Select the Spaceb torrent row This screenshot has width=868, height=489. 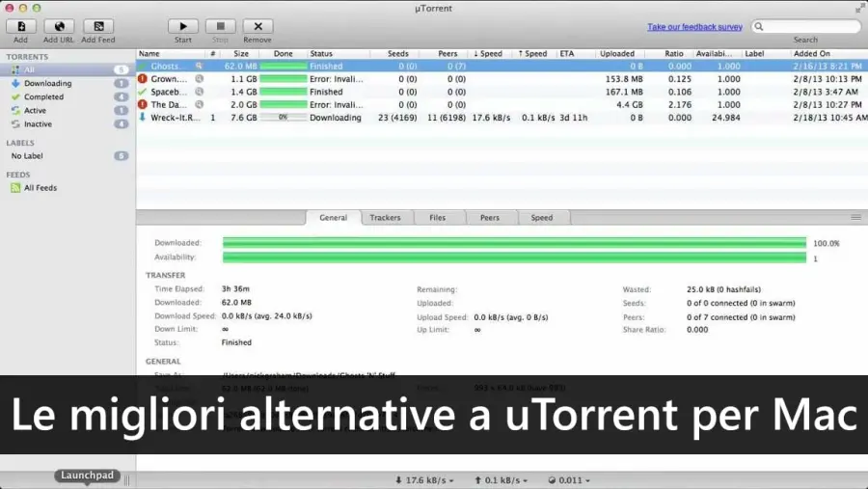click(x=502, y=92)
